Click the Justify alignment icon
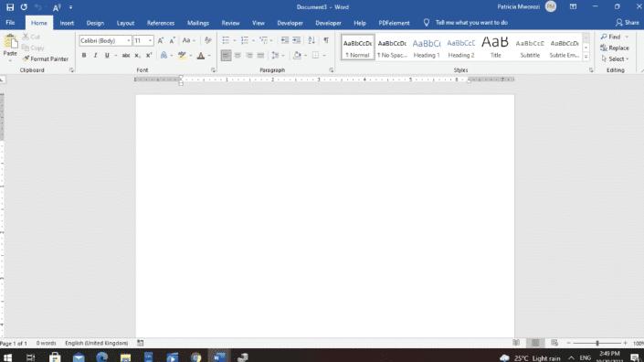The height and width of the screenshot is (362, 644). point(261,55)
